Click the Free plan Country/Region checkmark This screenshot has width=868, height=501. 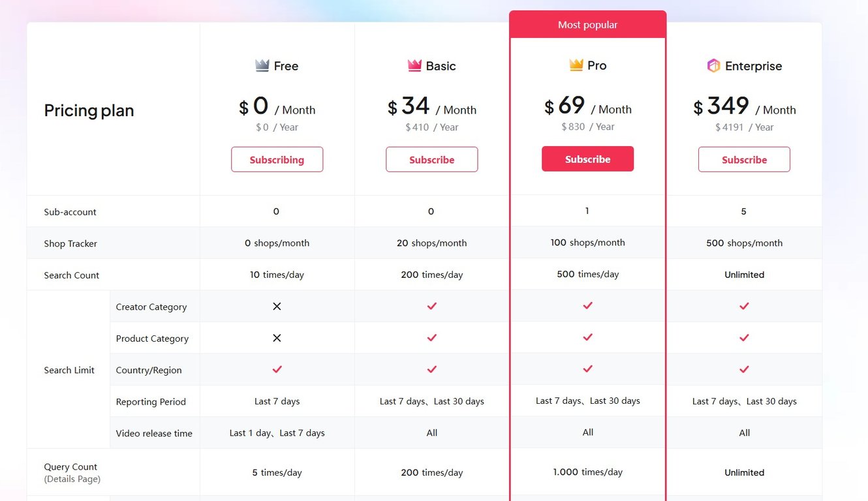277,369
